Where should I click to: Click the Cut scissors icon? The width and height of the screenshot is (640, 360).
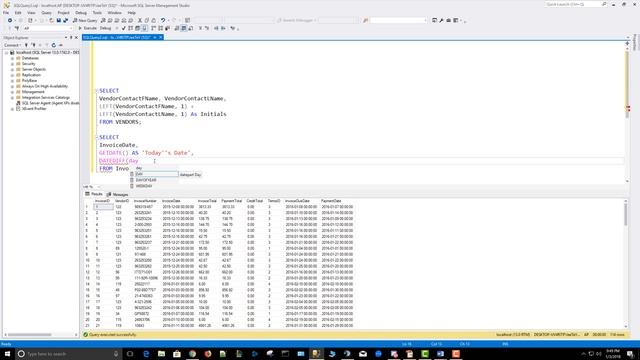pyautogui.click(x=140, y=20)
